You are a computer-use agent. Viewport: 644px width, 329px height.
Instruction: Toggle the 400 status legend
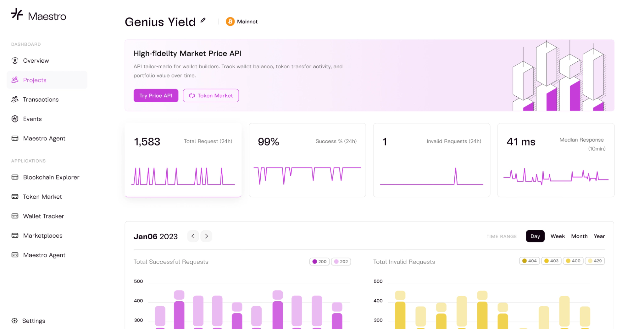pyautogui.click(x=573, y=261)
